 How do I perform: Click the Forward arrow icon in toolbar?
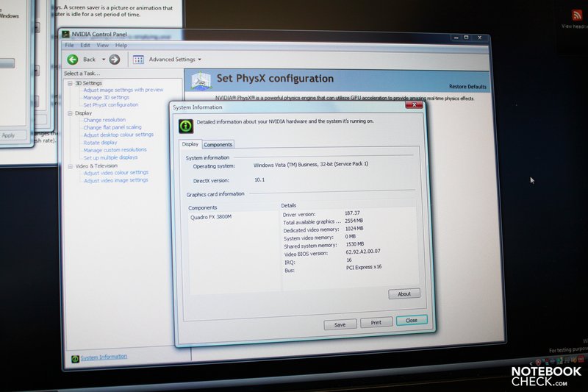click(115, 60)
